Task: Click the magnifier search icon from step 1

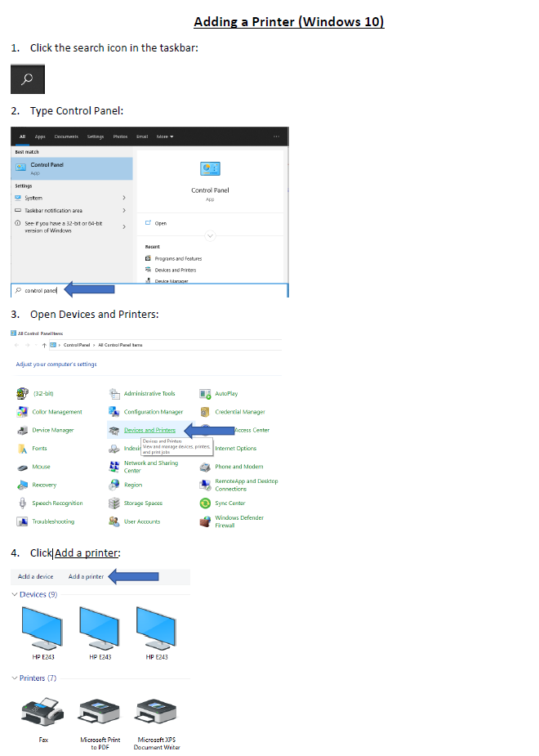Action: point(28,78)
